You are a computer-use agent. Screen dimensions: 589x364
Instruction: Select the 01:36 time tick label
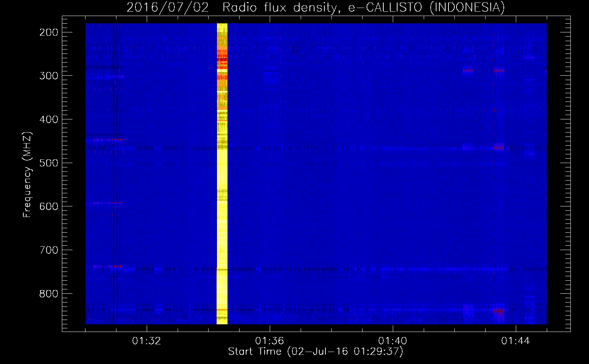(x=269, y=341)
